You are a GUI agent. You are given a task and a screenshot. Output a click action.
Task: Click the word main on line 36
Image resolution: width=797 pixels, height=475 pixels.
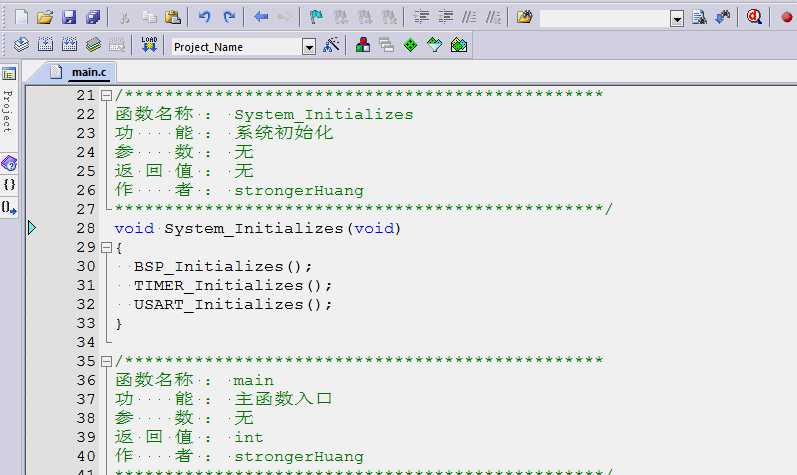[254, 381]
